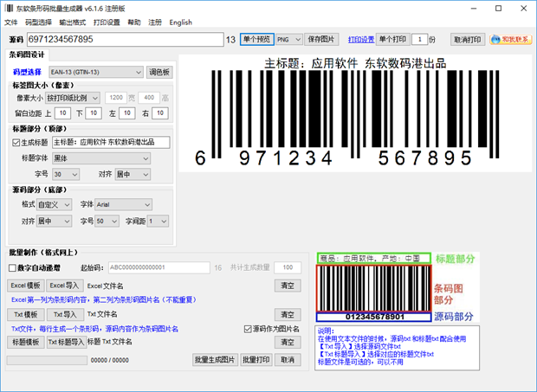This screenshot has width=537, height=392.
Task: Click the 单个预览 button
Action: (x=257, y=39)
